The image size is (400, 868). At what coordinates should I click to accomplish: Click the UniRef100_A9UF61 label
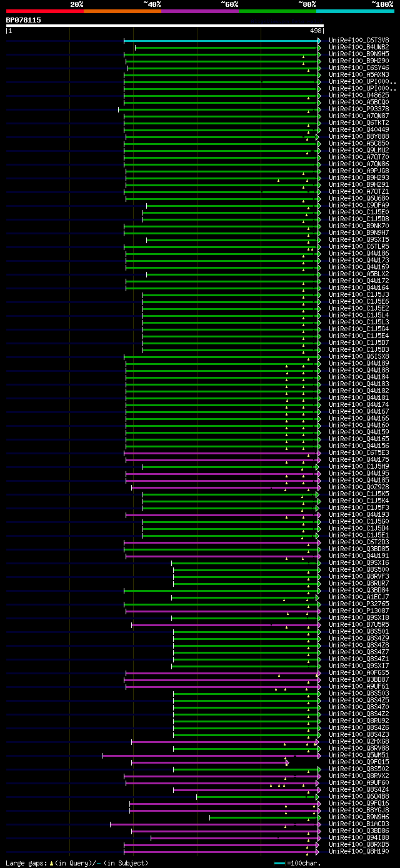point(359,686)
